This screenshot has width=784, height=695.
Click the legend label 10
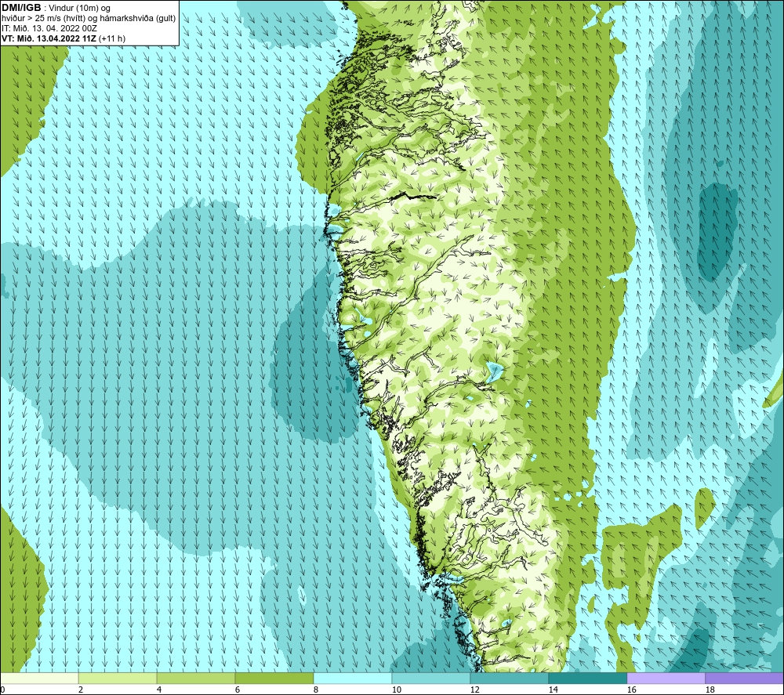pyautogui.click(x=396, y=690)
